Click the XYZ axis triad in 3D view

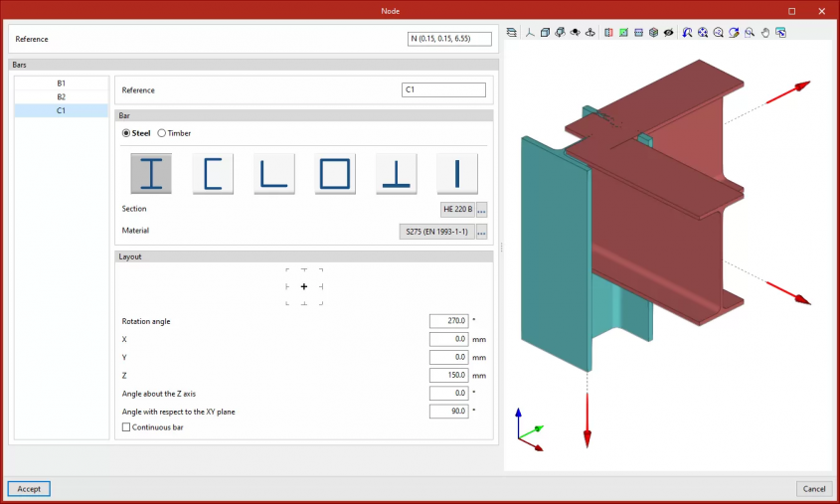pos(530,430)
